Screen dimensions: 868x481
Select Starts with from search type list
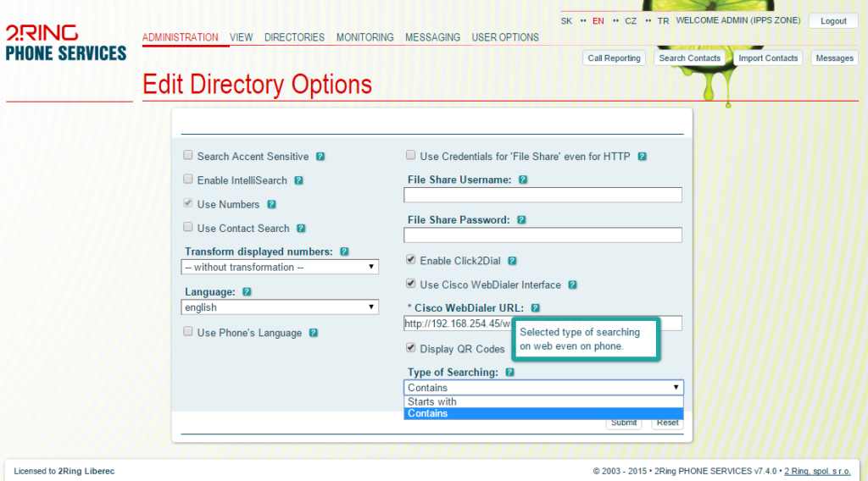point(543,402)
